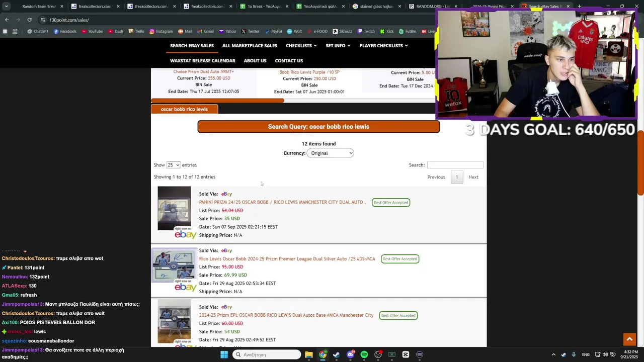Open the PayPal bookmark

273,31
